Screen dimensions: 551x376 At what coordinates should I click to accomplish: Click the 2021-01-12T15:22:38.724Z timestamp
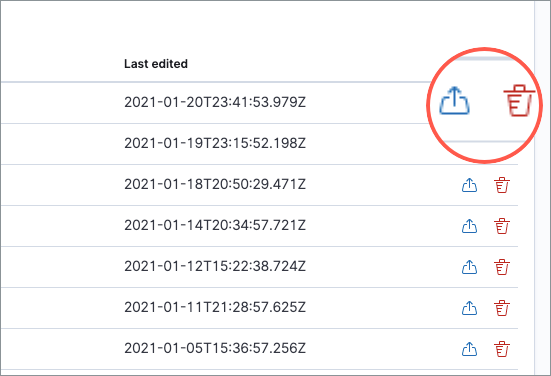[215, 266]
